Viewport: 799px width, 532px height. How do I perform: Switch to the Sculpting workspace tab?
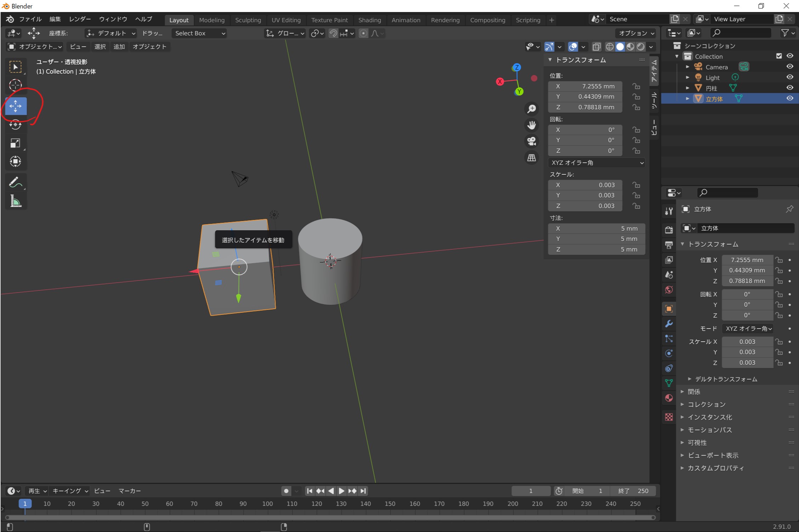tap(248, 20)
